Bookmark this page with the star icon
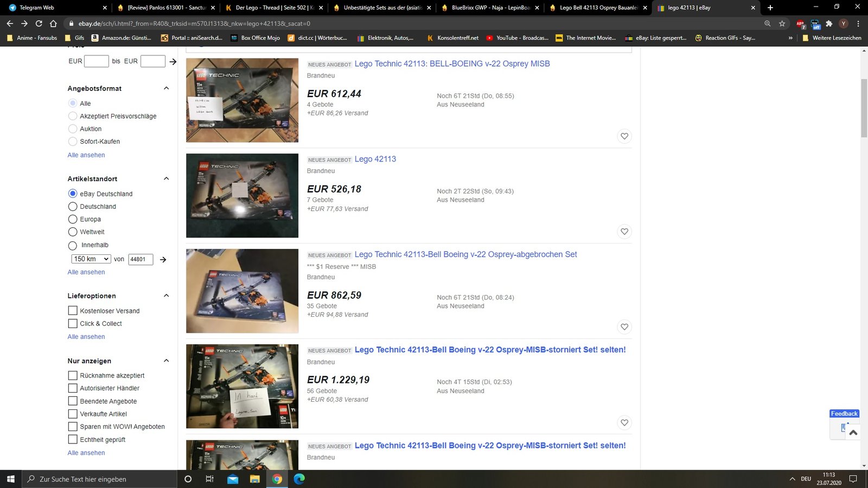The image size is (868, 488). pos(782,23)
